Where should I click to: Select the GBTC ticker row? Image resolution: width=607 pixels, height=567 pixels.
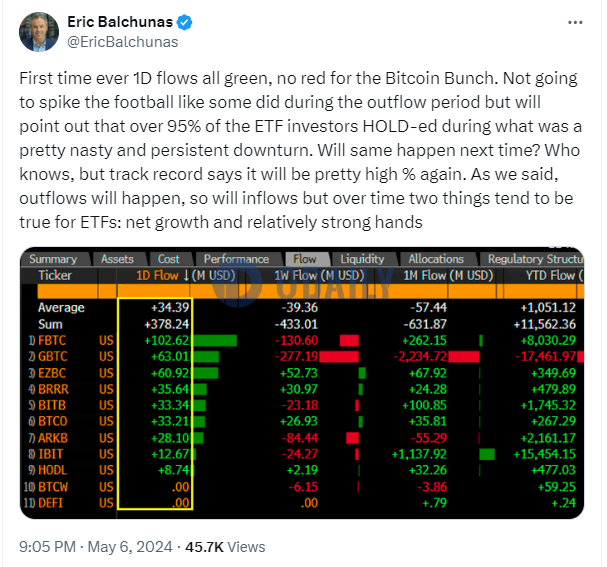[302, 356]
